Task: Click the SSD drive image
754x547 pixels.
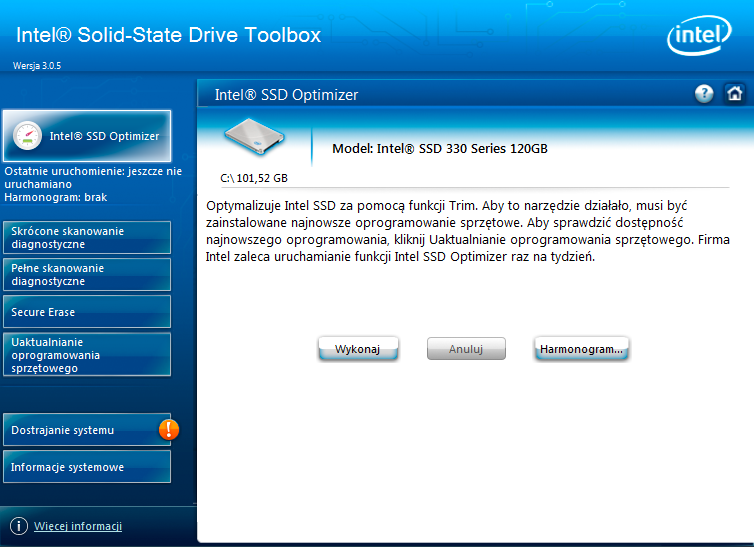Action: click(254, 137)
